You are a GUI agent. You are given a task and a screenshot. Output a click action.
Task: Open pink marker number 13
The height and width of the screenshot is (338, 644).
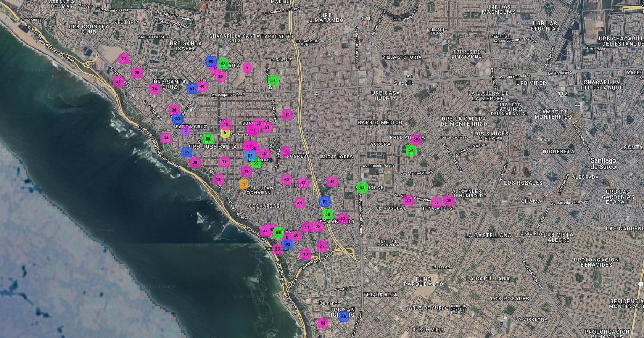306,254
